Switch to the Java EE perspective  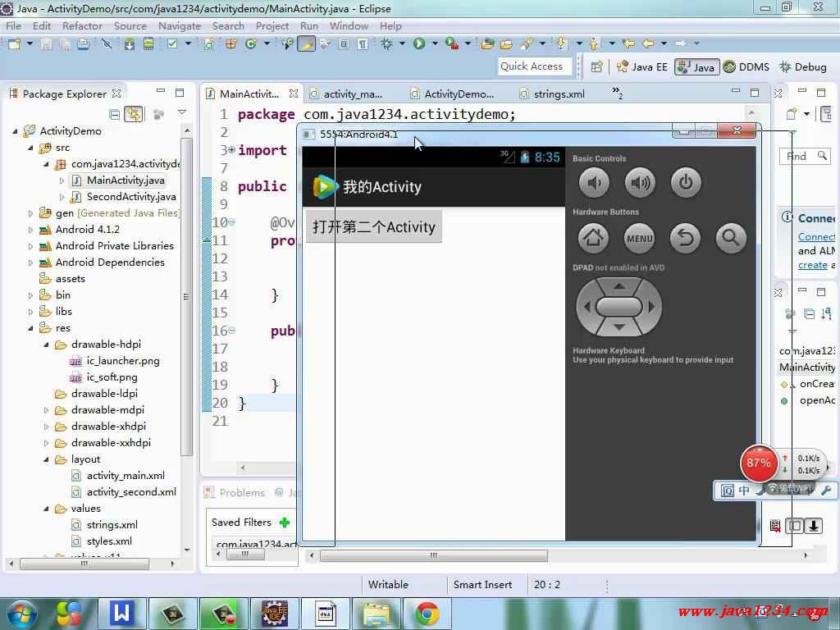[642, 67]
